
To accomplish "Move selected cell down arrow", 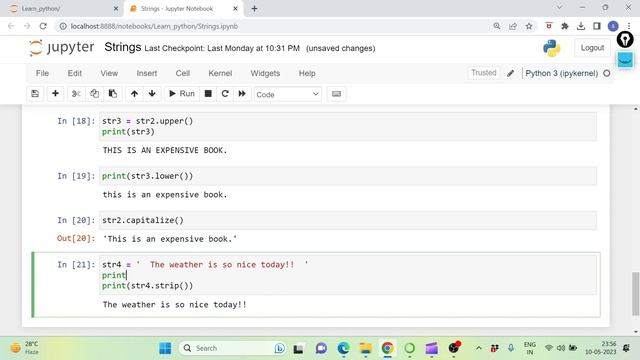I will click(x=152, y=94).
